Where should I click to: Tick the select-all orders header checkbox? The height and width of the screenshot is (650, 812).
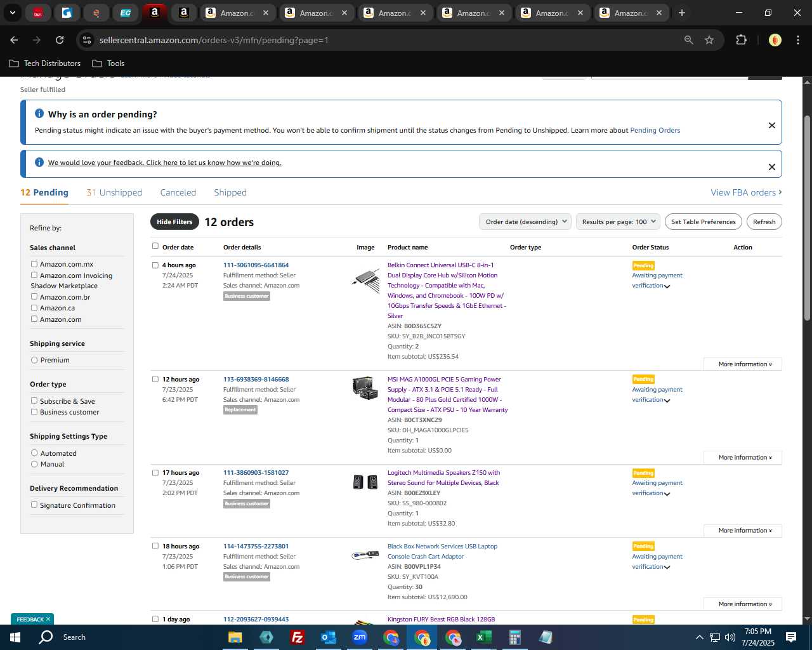(155, 246)
